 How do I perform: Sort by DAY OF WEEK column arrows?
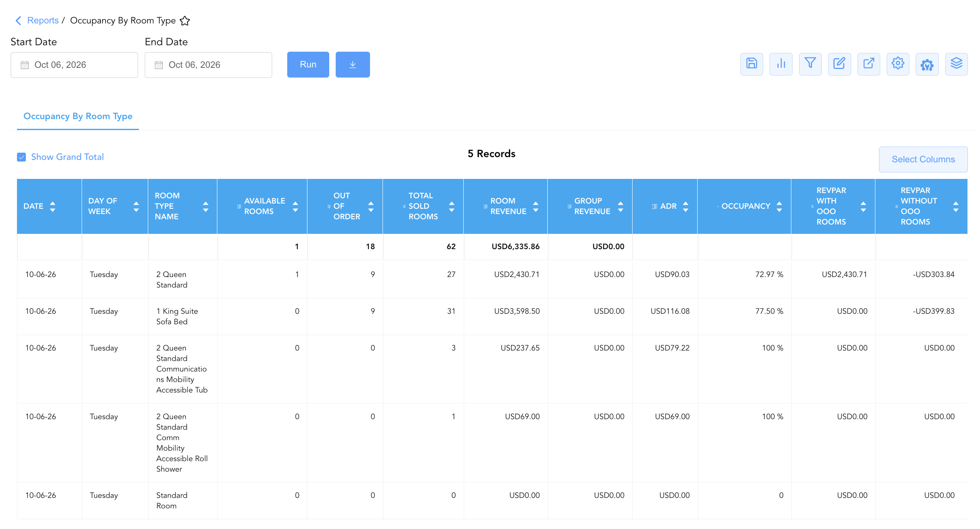pos(136,206)
